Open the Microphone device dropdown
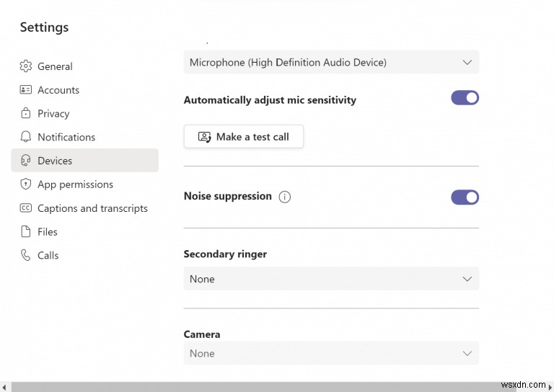 [x=331, y=62]
